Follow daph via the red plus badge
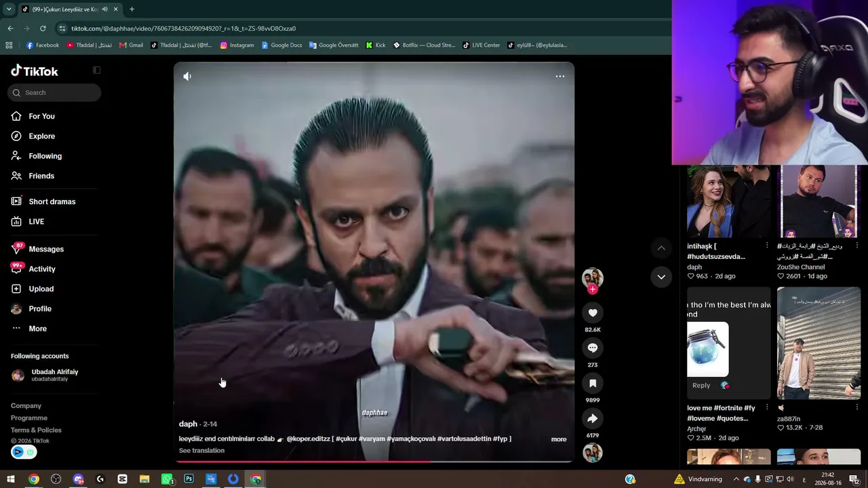 tap(593, 289)
